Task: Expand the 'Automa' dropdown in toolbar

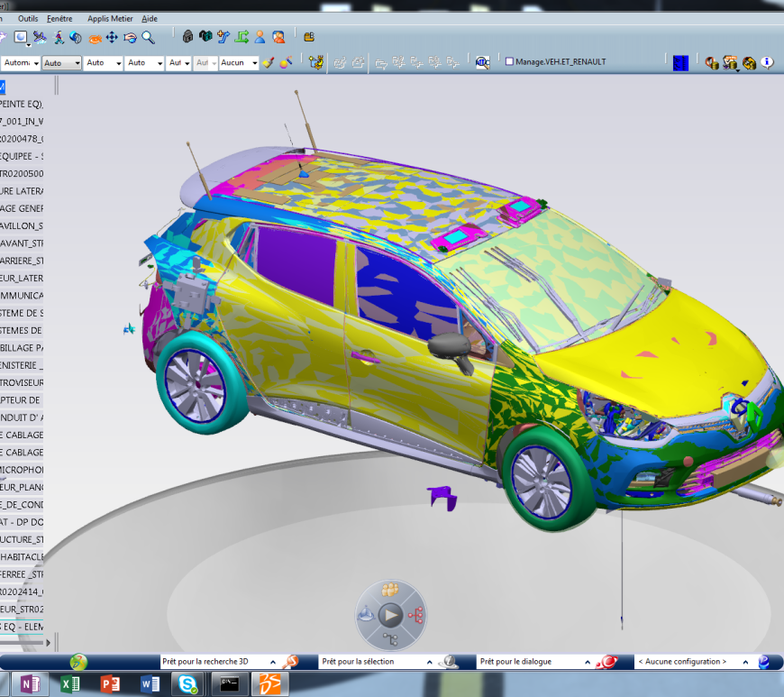Action: [36, 63]
